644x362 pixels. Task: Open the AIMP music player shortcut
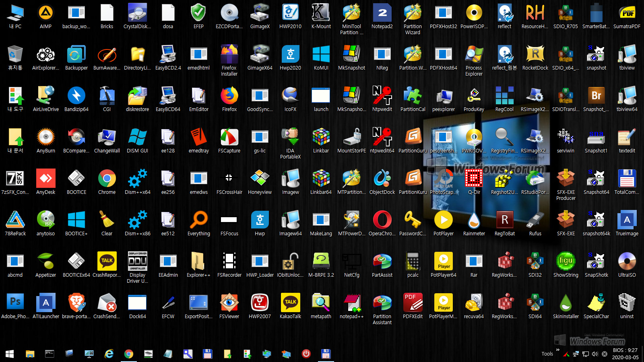45,16
